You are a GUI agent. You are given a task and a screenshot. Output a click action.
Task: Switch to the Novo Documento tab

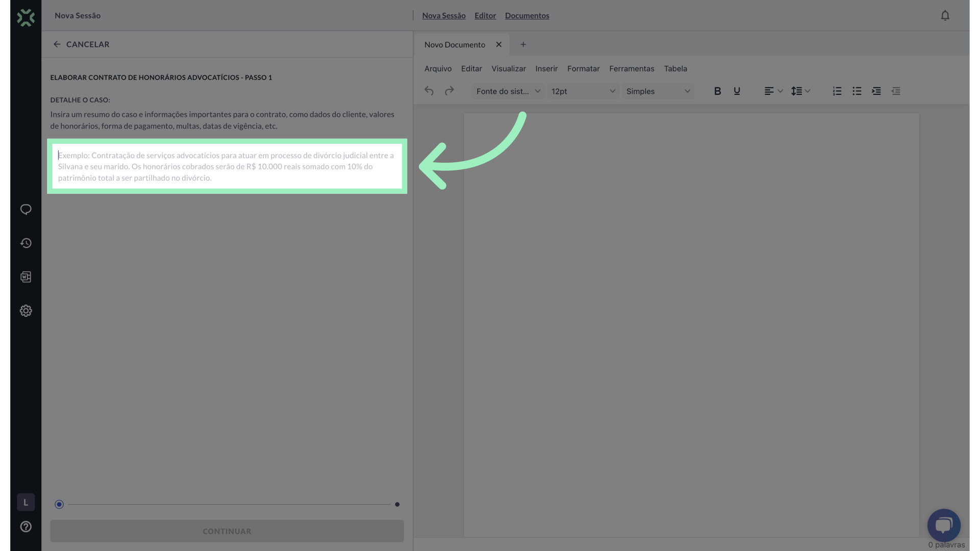click(x=454, y=45)
